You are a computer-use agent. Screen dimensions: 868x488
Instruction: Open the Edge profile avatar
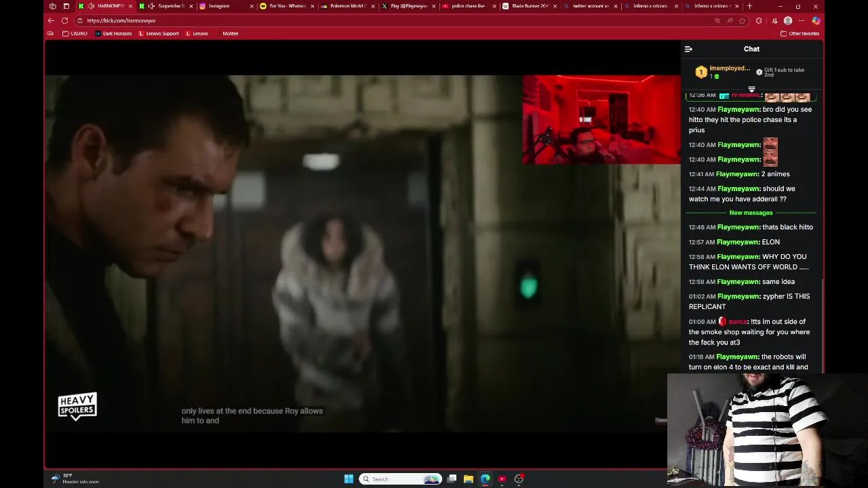tap(788, 20)
